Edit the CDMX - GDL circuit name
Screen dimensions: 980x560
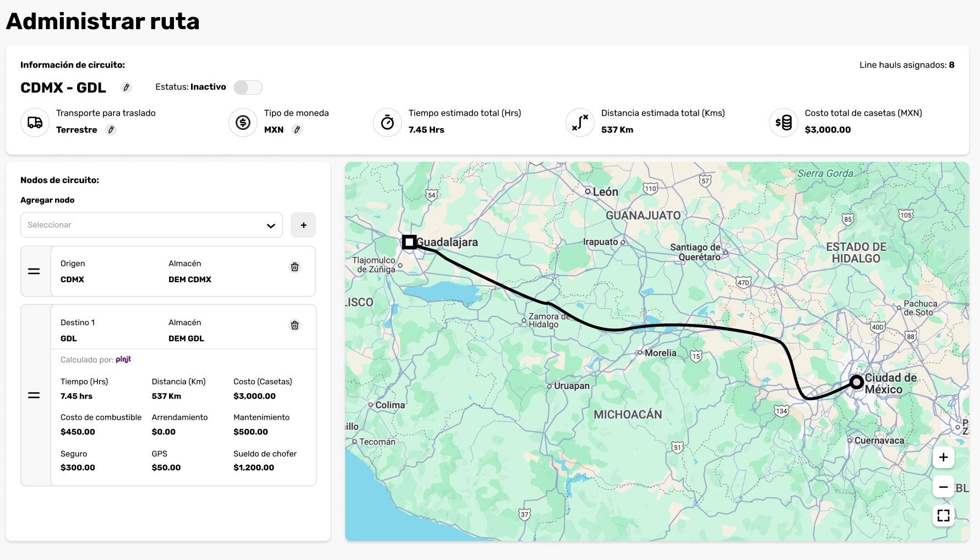click(x=126, y=87)
